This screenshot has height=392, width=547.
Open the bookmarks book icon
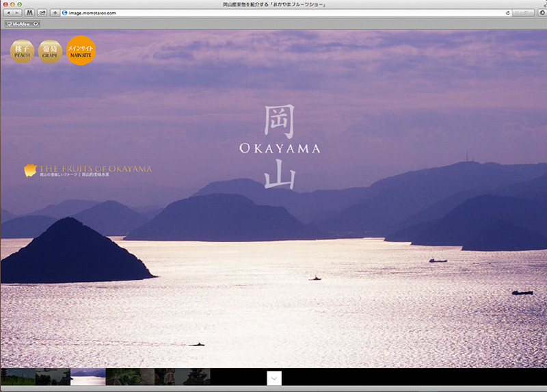29,13
